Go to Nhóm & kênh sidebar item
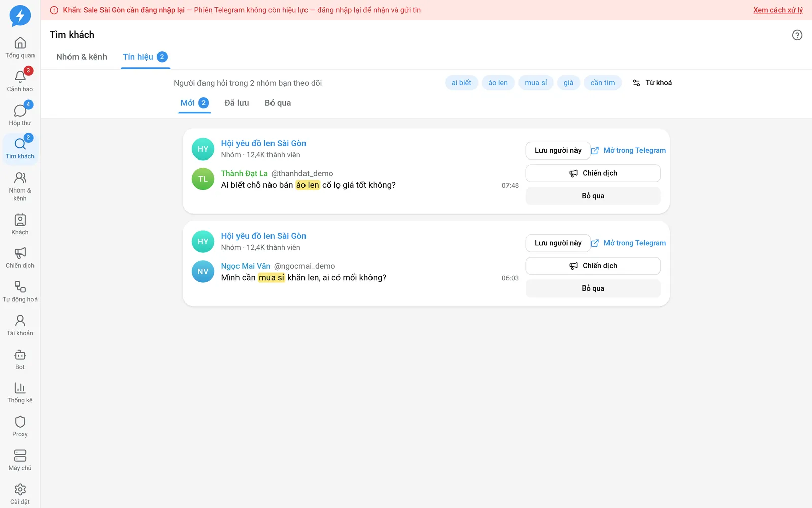The width and height of the screenshot is (812, 508). click(20, 186)
